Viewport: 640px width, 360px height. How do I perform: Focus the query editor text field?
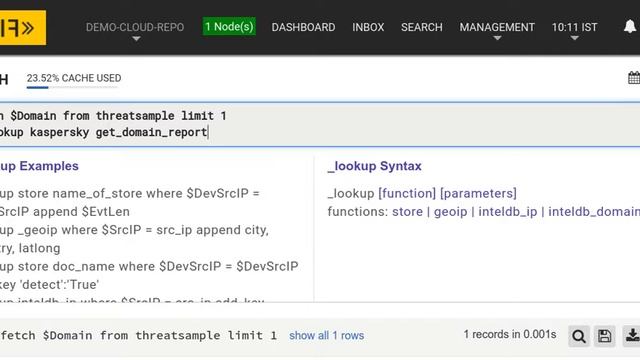(320, 124)
